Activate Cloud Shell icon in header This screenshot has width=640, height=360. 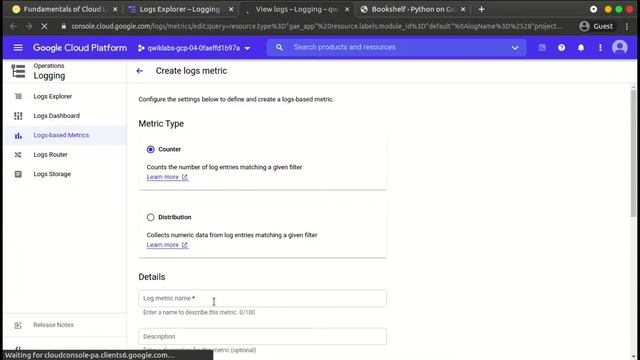pos(542,48)
